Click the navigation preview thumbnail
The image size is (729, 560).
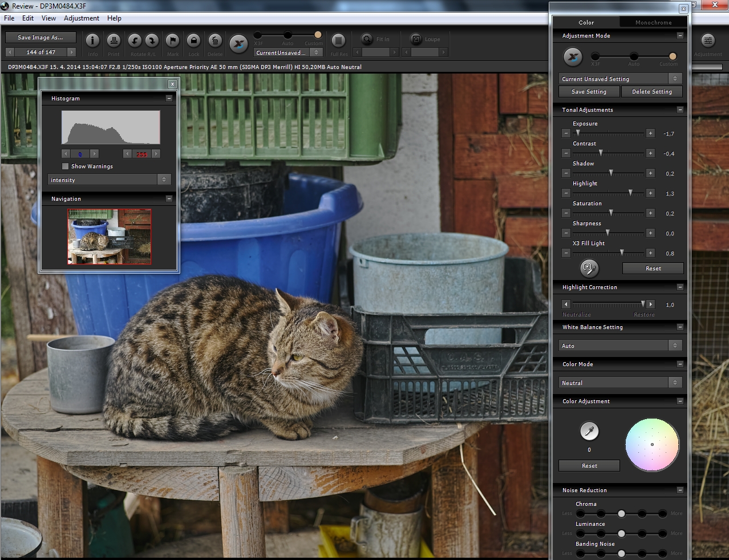pos(110,236)
